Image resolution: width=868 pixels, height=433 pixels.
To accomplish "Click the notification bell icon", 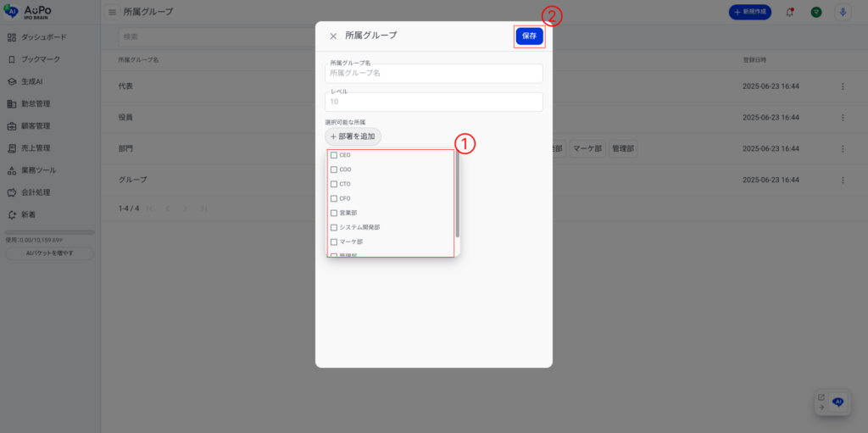I will [x=790, y=12].
